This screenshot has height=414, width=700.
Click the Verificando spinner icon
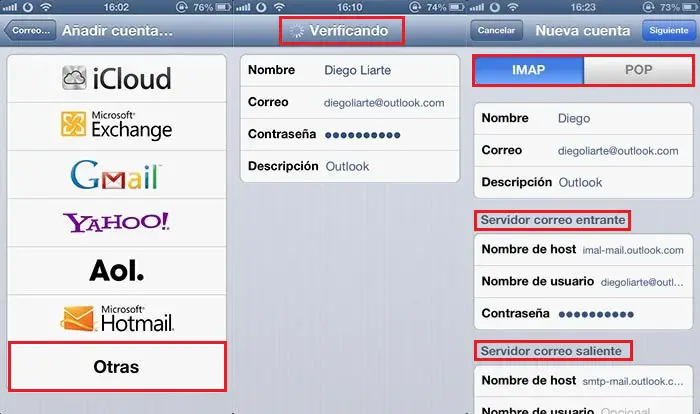point(296,31)
